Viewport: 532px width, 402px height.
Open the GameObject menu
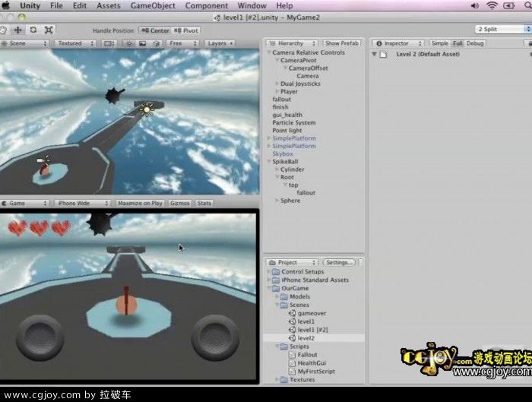click(153, 5)
